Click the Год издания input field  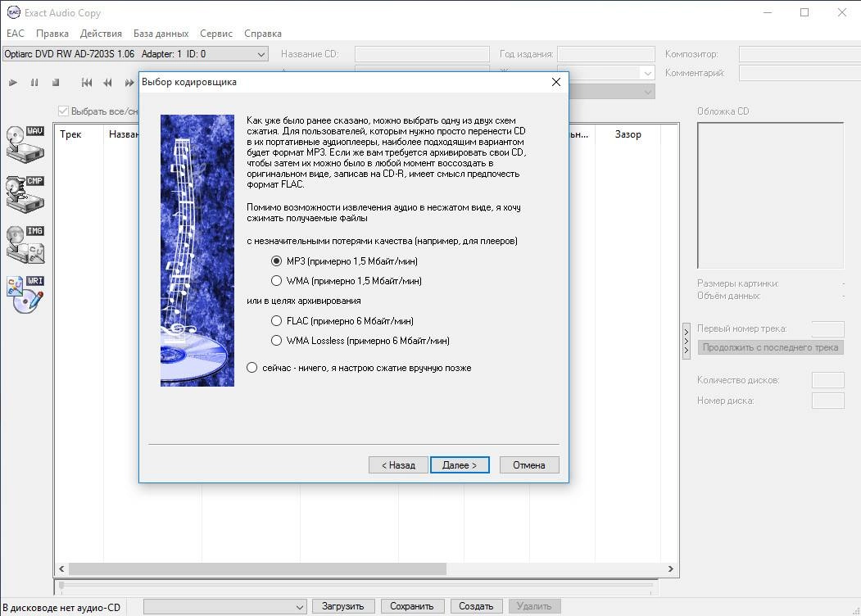(606, 54)
